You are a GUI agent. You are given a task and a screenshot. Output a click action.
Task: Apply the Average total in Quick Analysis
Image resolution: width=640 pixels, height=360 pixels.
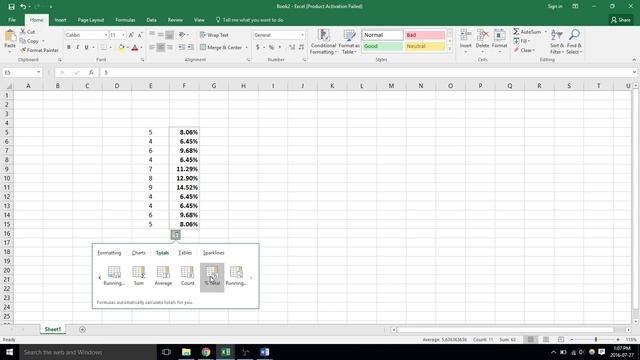(x=163, y=276)
